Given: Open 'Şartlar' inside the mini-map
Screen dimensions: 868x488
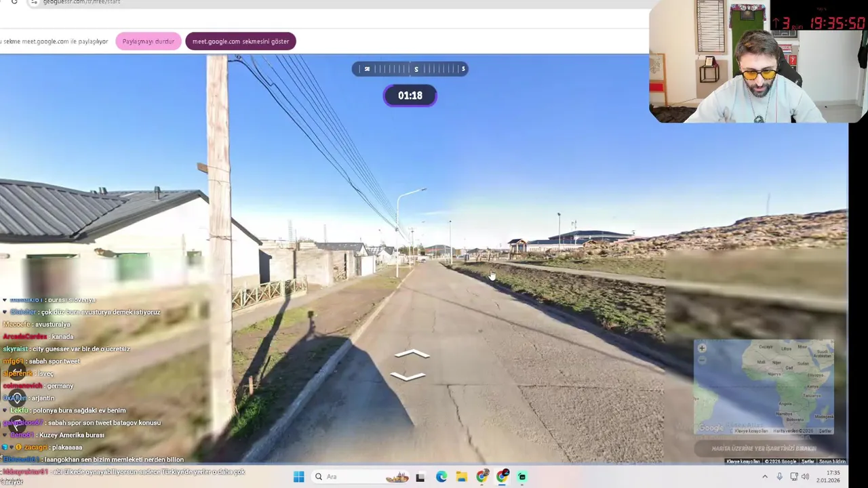Looking at the screenshot, I should 825,431.
